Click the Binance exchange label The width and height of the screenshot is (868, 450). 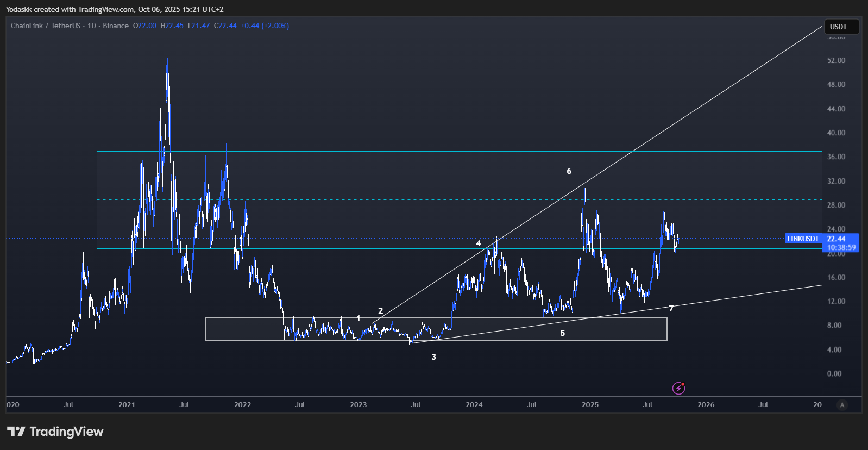tap(116, 26)
